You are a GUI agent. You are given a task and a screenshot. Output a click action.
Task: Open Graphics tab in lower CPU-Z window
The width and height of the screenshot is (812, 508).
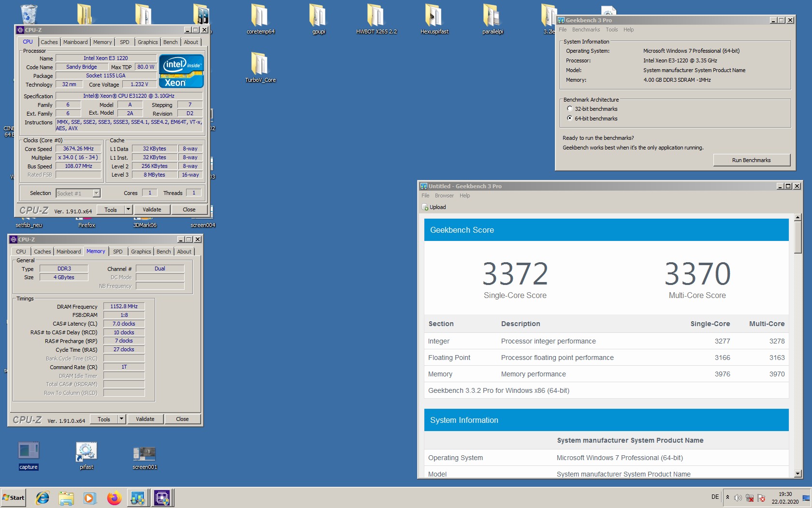(141, 252)
